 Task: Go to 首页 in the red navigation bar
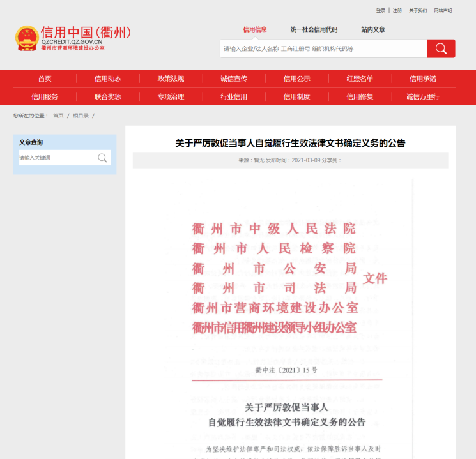click(x=45, y=79)
